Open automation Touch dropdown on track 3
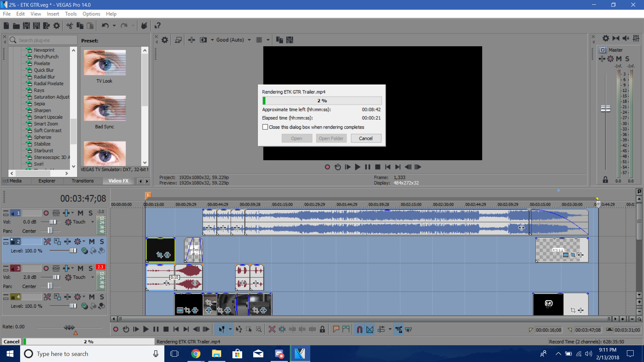This screenshot has height=362, width=644. 93,277
